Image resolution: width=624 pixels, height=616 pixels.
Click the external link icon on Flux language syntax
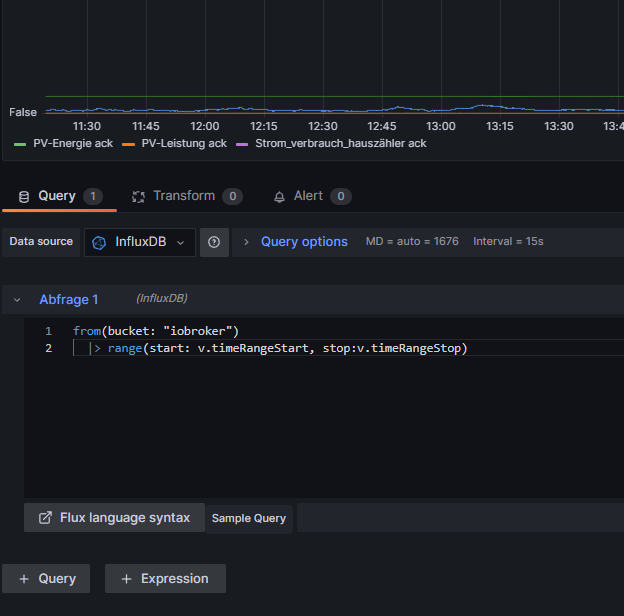[45, 518]
